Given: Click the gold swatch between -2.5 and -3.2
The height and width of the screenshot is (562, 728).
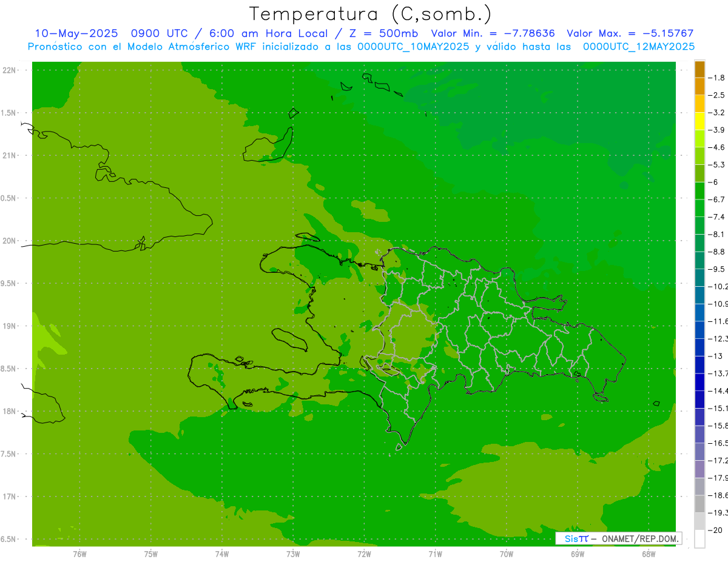Looking at the screenshot, I should click(699, 104).
